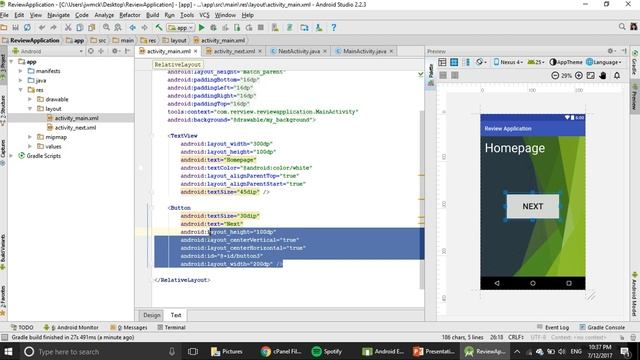Click src in the breadcrumb bar

(98, 40)
